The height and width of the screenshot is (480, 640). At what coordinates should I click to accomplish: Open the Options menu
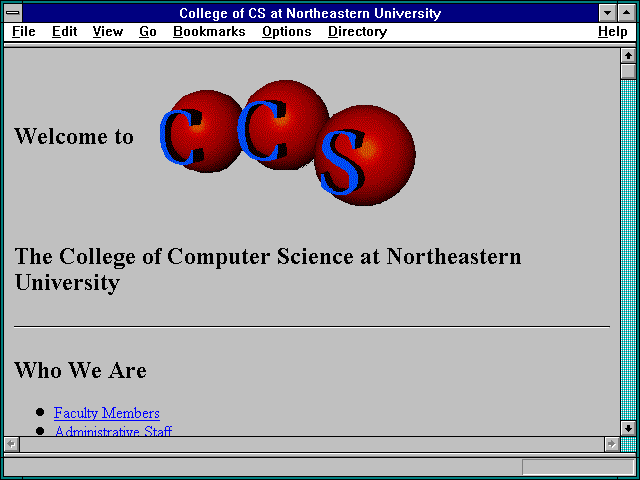(x=287, y=32)
